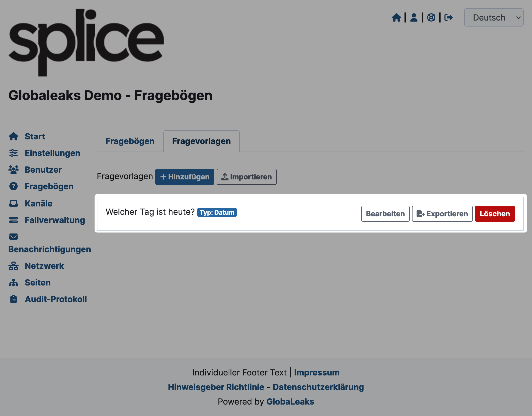Screen dimensions: 532x416
Task: Click sliders icon beside Einstellungen
Action: tap(14, 153)
